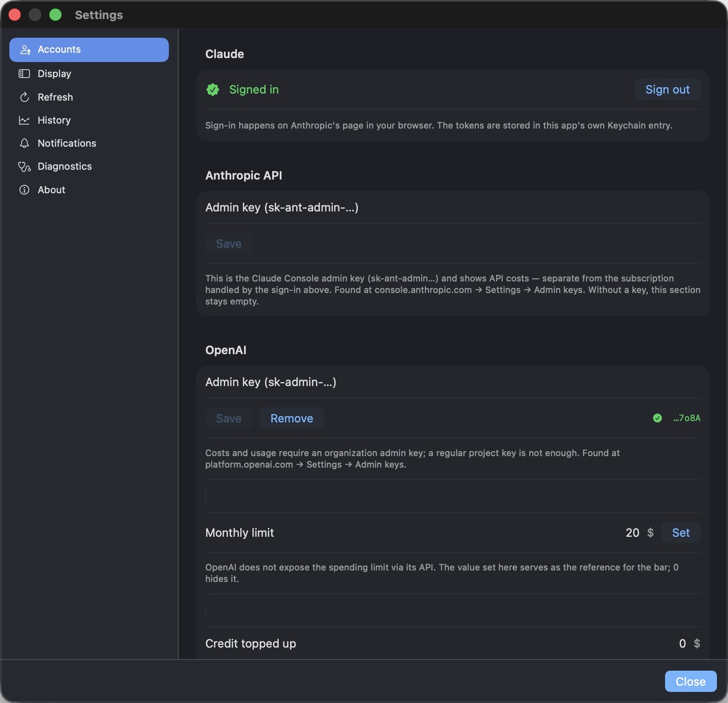Viewport: 728px width, 703px height.
Task: Open the Diagnostics section
Action: [x=89, y=166]
